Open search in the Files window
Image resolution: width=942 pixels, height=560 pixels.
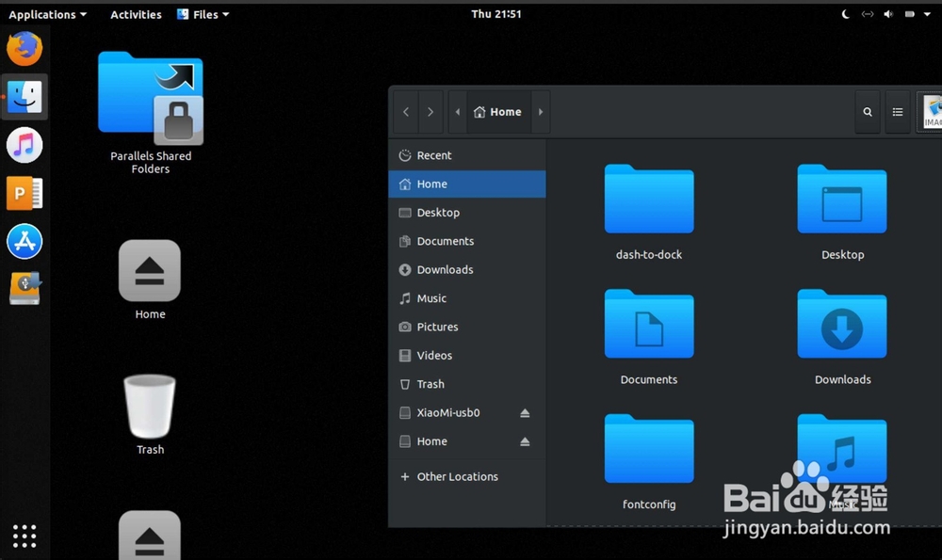point(868,112)
